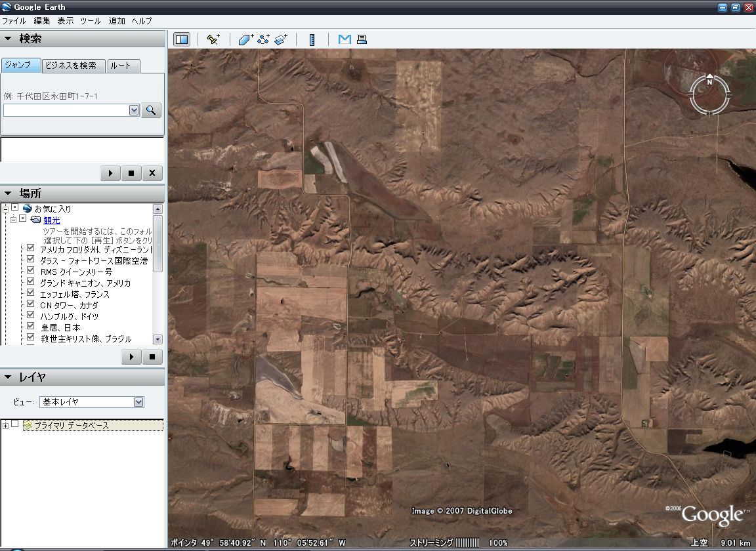756x551 pixels.
Task: Toggle ダラス フォートワース国際空港 checkbox
Action: [30, 259]
